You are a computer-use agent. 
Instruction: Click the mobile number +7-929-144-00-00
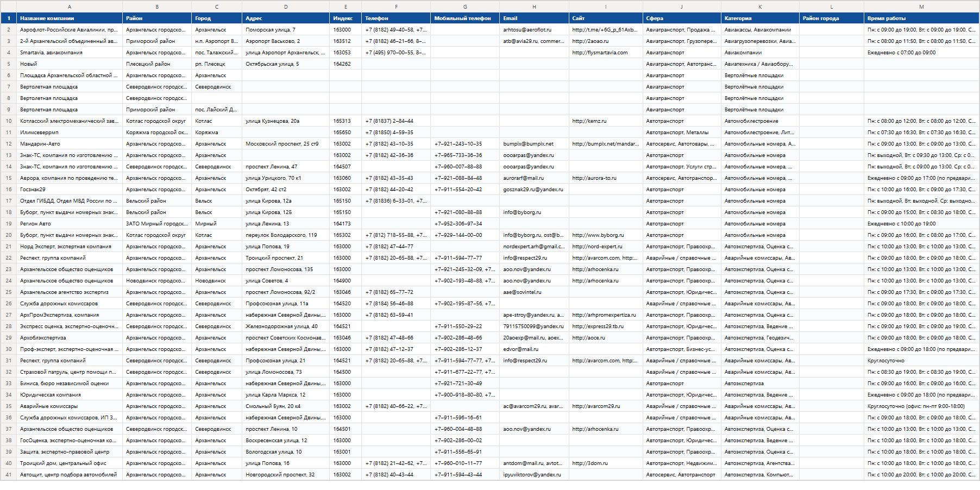tap(465, 235)
